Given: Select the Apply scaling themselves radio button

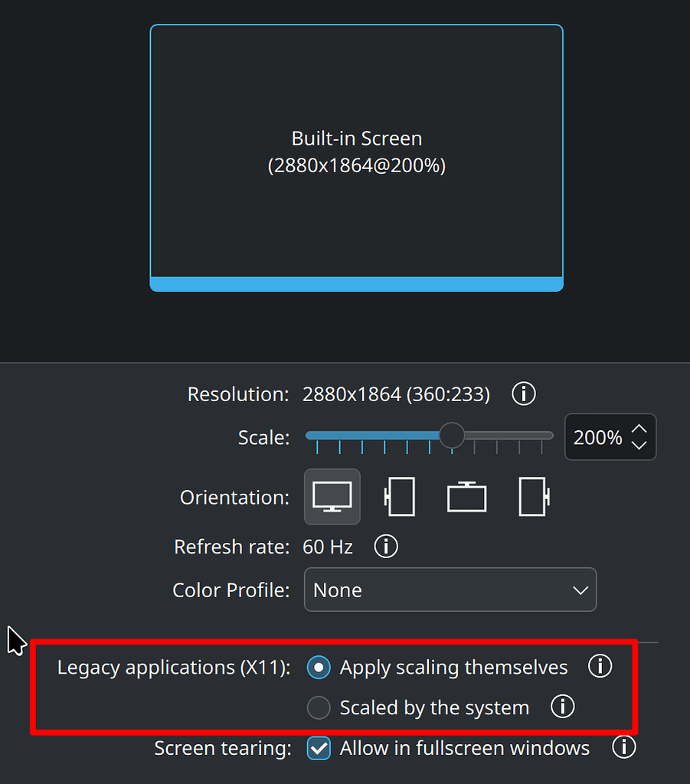Looking at the screenshot, I should pyautogui.click(x=319, y=668).
